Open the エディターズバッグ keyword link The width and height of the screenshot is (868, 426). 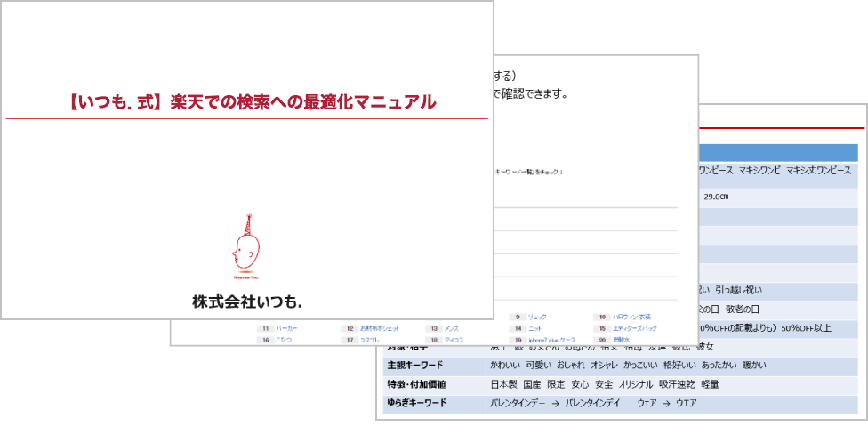[x=634, y=329]
